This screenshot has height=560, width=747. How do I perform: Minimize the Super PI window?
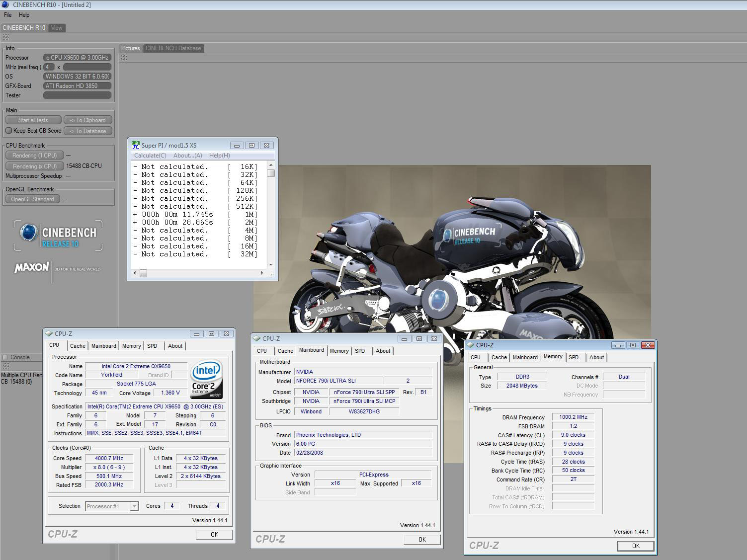coord(237,146)
